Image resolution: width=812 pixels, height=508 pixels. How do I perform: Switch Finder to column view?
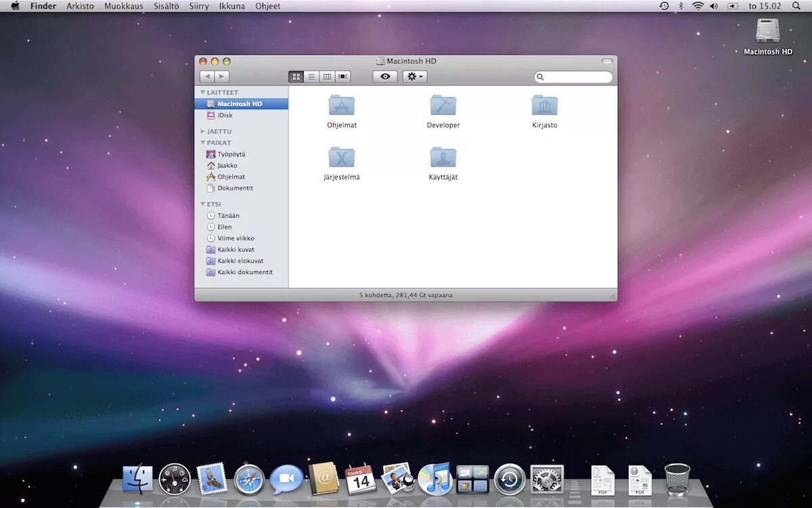click(x=328, y=77)
